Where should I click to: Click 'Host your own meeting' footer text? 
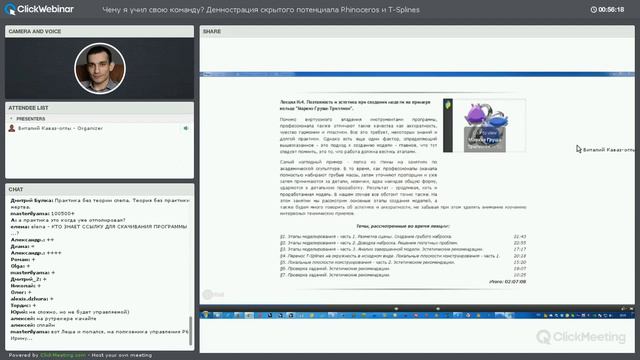[121, 355]
